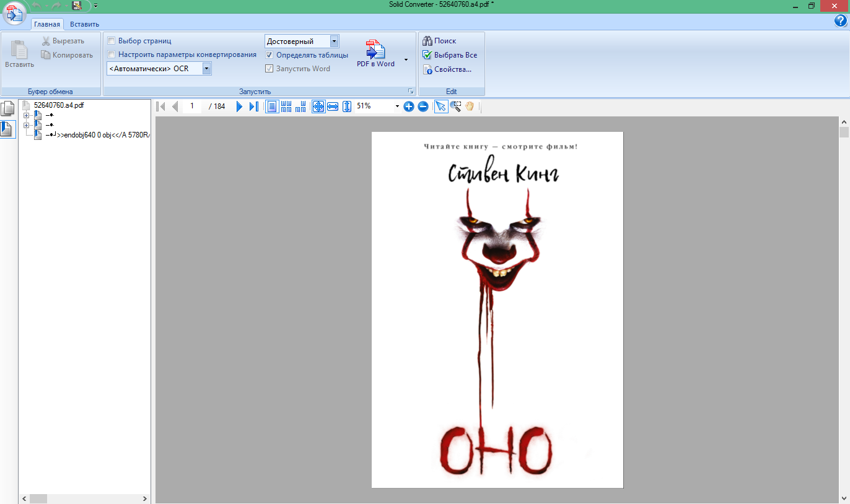Open the Solid Converter application menu orb
Image resolution: width=850 pixels, height=504 pixels.
point(14,13)
